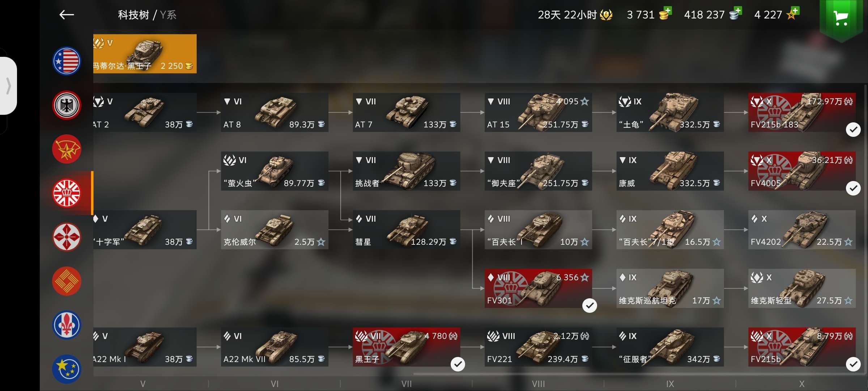Open the 科技树 breadcrumb title
The width and height of the screenshot is (868, 391).
(133, 15)
